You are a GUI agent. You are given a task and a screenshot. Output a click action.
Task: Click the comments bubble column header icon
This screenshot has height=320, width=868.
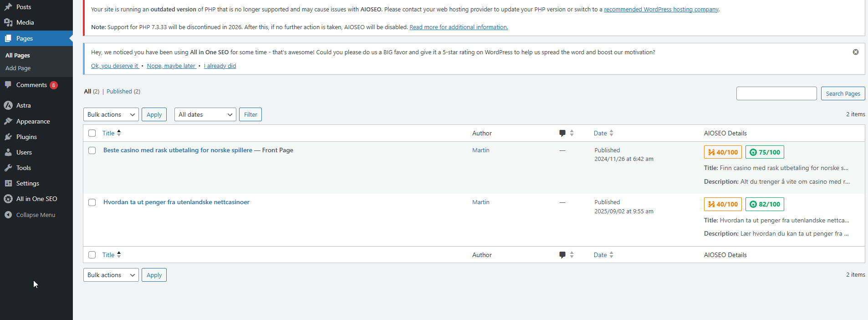[562, 133]
